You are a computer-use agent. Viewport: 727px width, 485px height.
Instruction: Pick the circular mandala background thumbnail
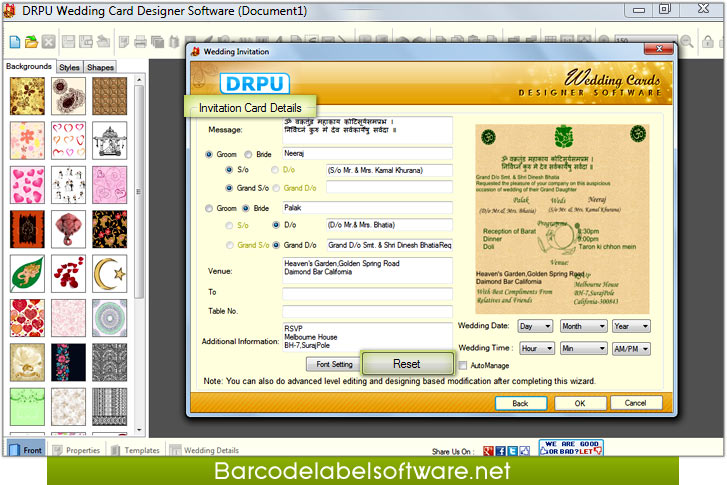point(109,318)
